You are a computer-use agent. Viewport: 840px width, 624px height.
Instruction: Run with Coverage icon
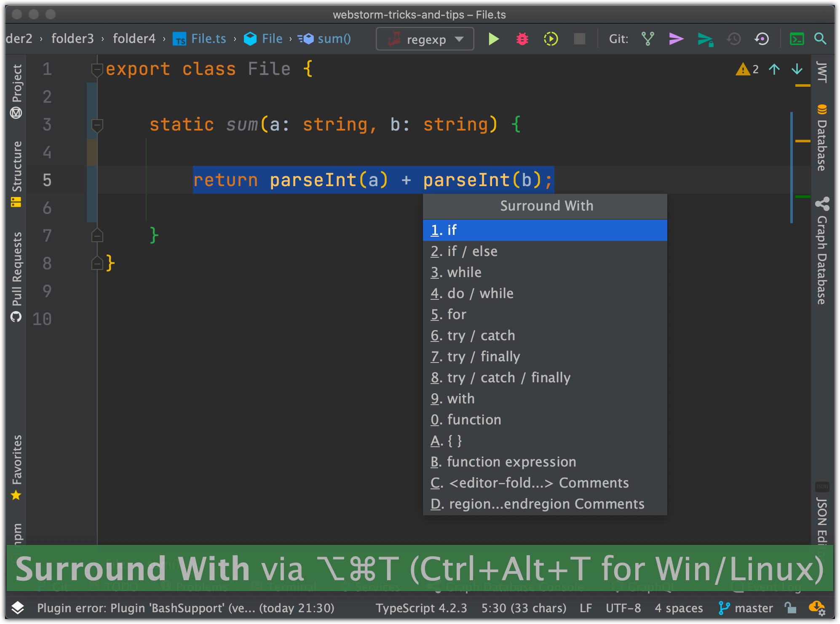coord(551,39)
